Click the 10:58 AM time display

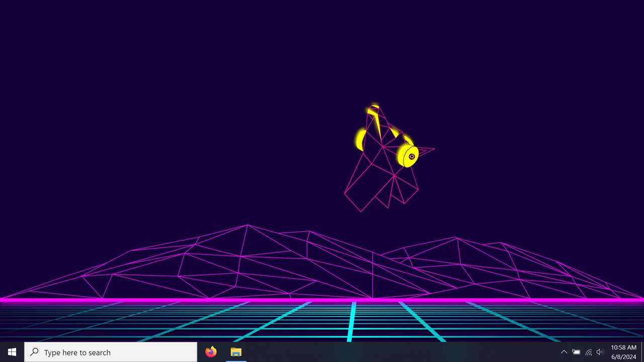(x=623, y=347)
